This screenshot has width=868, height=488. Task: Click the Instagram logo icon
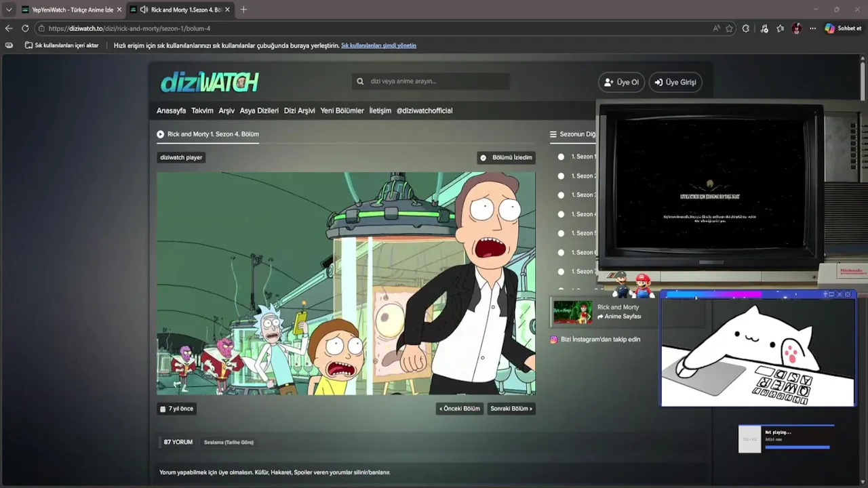click(553, 340)
